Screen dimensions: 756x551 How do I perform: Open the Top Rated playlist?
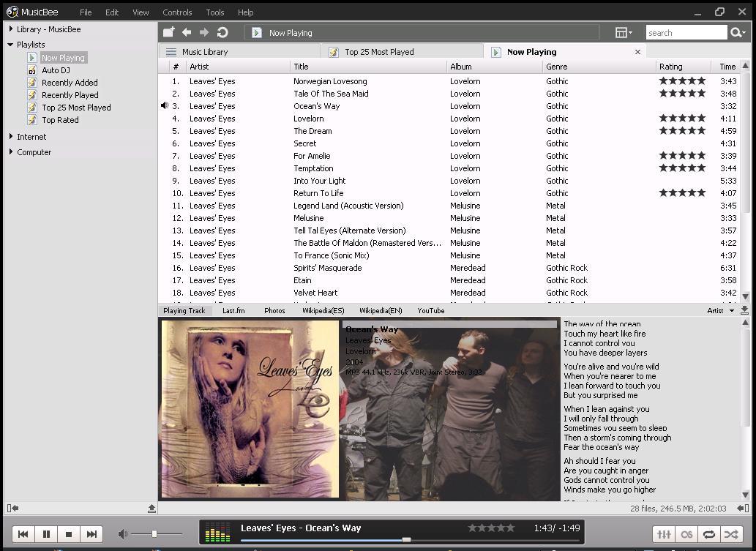point(60,120)
